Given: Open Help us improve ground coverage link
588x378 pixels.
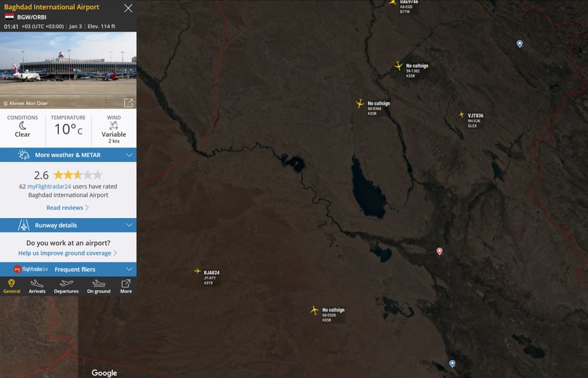Looking at the screenshot, I should point(68,253).
